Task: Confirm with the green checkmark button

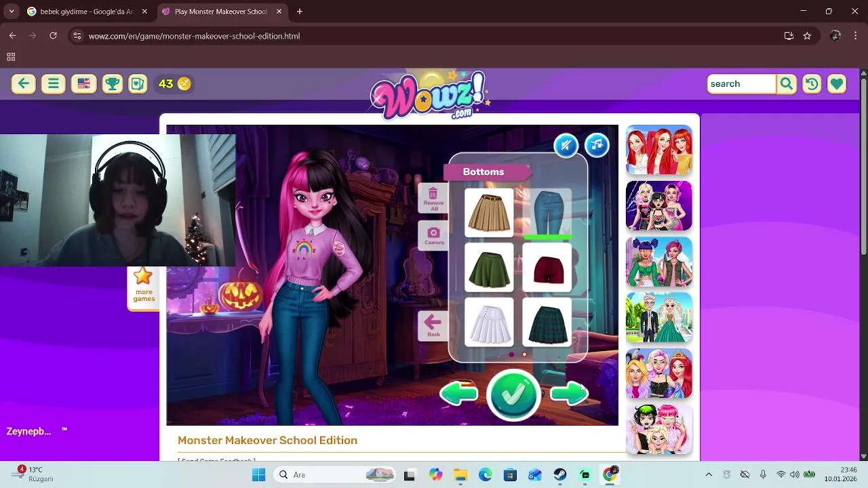Action: tap(513, 394)
